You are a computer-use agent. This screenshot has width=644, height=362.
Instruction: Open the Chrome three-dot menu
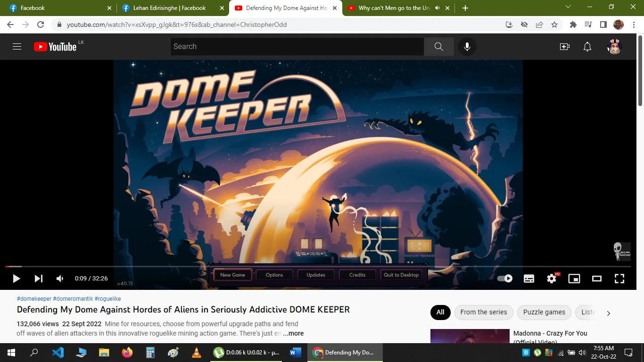click(633, 25)
